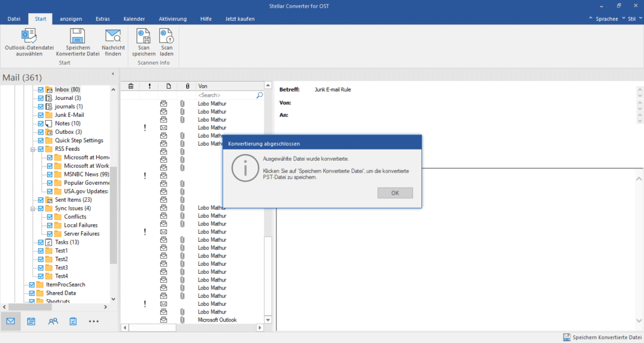
Task: Select the Microsoft at Work feed folder
Action: (x=86, y=166)
